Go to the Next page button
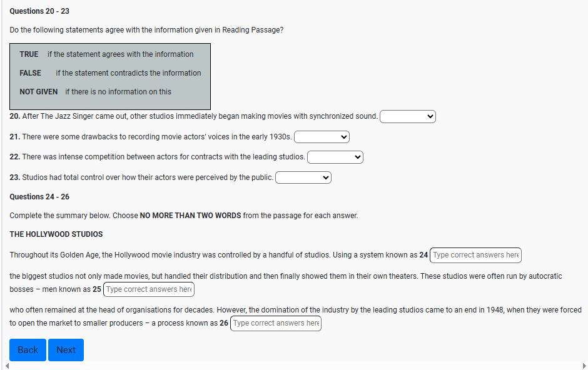Viewport: 588px width, 370px height. point(66,350)
